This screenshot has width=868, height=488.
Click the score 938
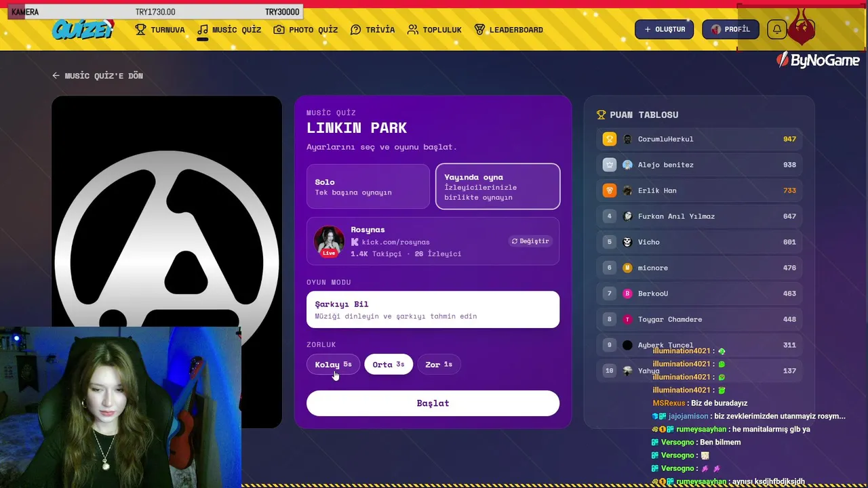point(789,165)
